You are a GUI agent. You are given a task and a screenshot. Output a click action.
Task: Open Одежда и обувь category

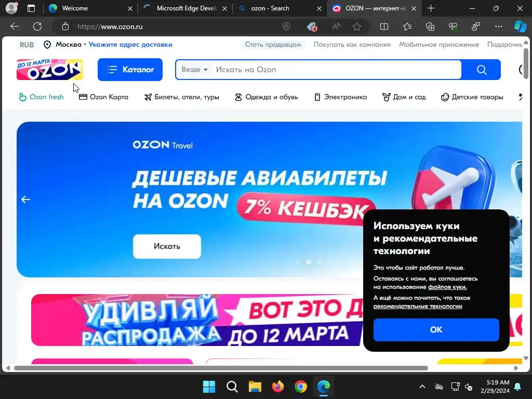pos(267,97)
